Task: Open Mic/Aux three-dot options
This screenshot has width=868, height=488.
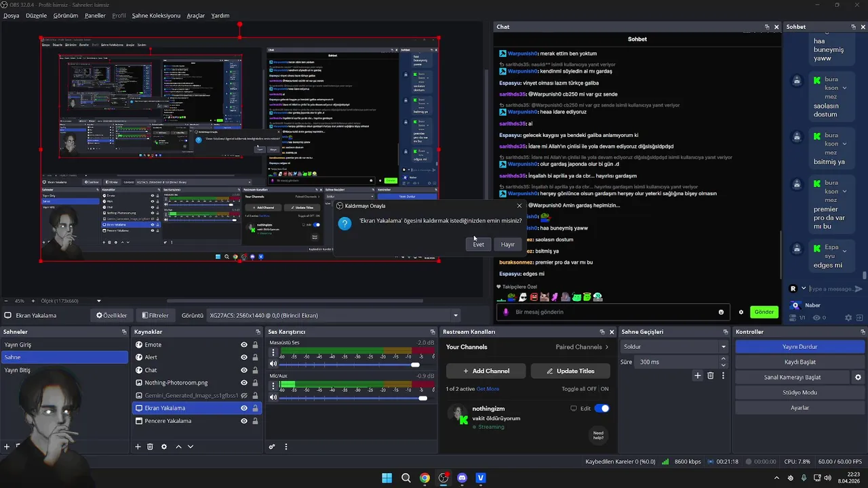Action: [x=273, y=386]
